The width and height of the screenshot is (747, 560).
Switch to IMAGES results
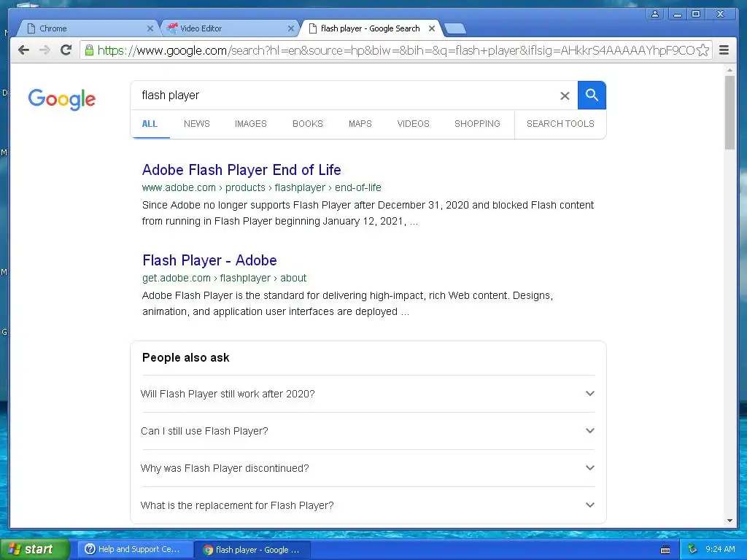[x=251, y=124]
